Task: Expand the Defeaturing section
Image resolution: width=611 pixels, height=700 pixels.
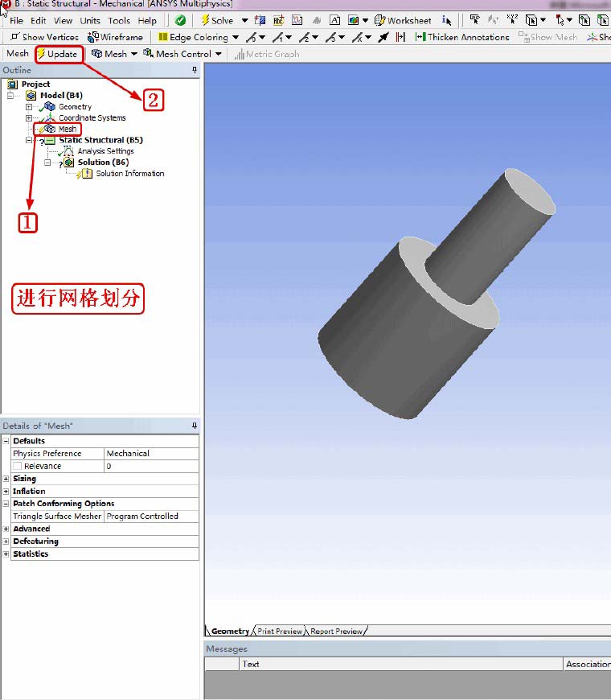Action: click(x=6, y=541)
